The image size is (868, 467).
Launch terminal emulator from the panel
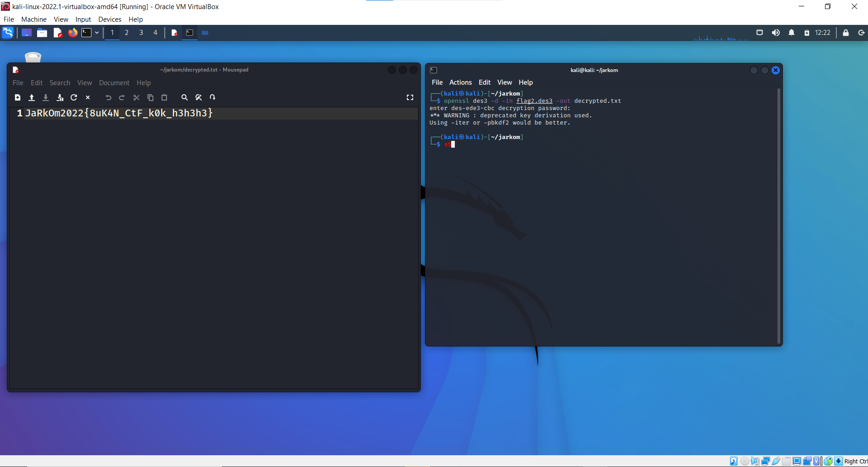[86, 33]
